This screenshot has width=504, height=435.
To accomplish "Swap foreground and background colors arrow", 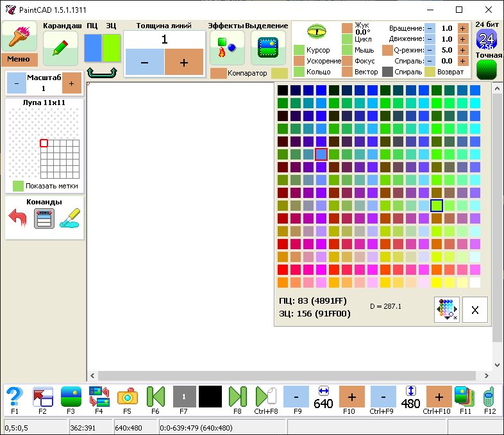I will pyautogui.click(x=102, y=72).
